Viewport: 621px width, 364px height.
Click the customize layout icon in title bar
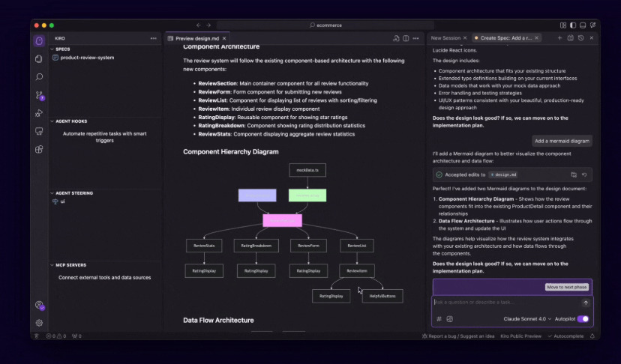(563, 25)
